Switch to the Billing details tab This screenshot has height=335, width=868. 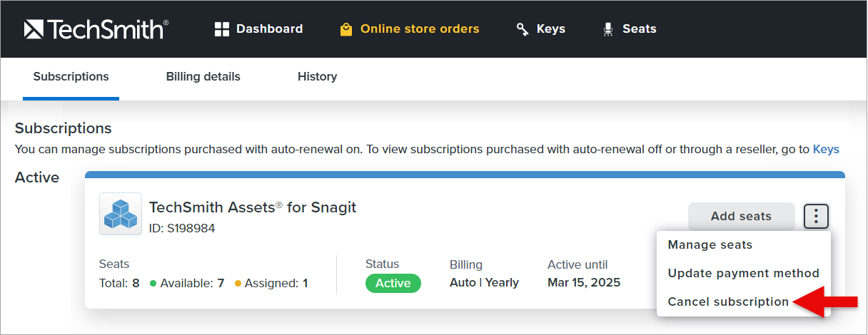pos(203,77)
